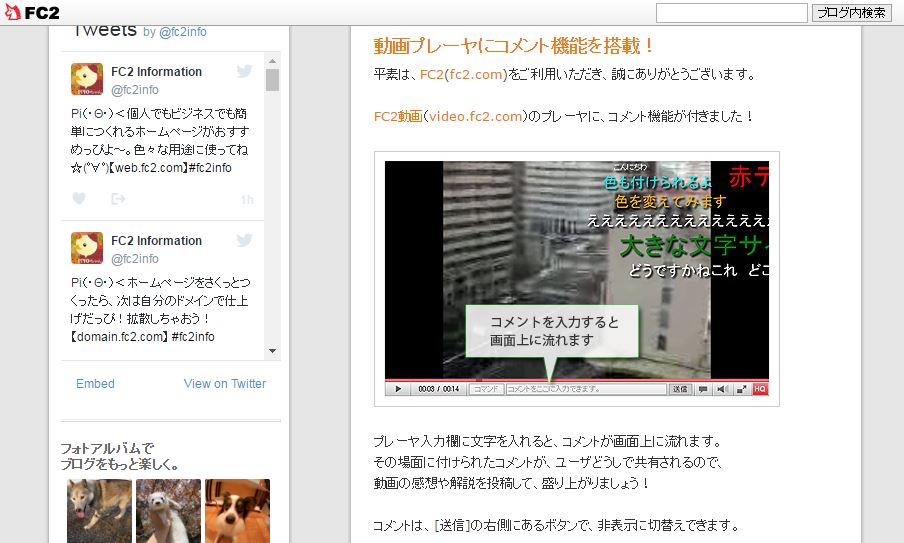Toggle the HQ quality button
The width and height of the screenshot is (904, 543).
760,389
